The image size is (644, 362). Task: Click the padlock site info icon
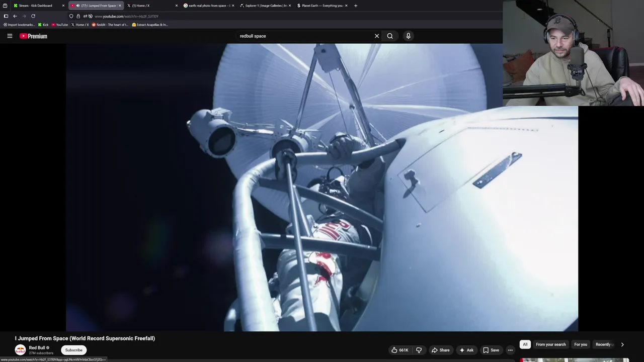click(78, 16)
